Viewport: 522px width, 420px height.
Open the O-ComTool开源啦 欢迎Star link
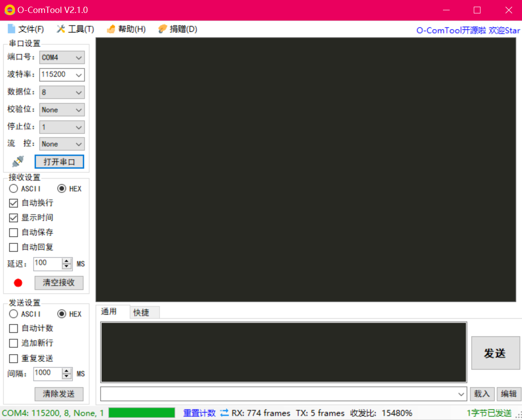click(468, 30)
